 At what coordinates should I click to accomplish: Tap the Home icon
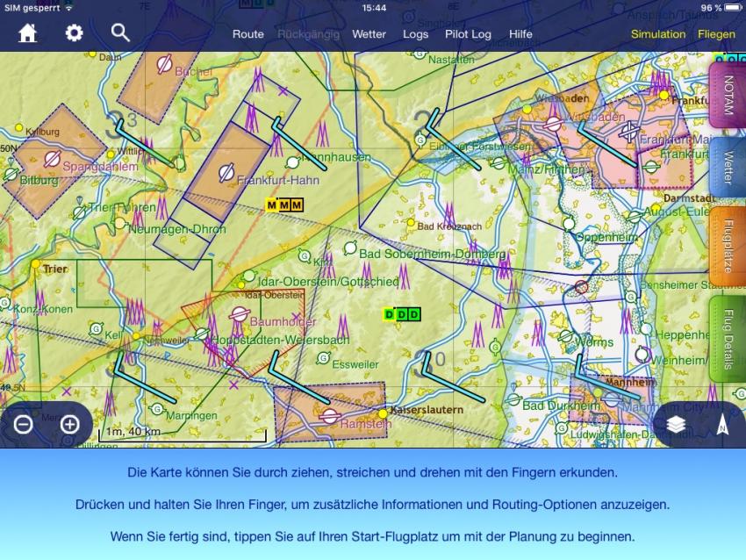point(27,33)
